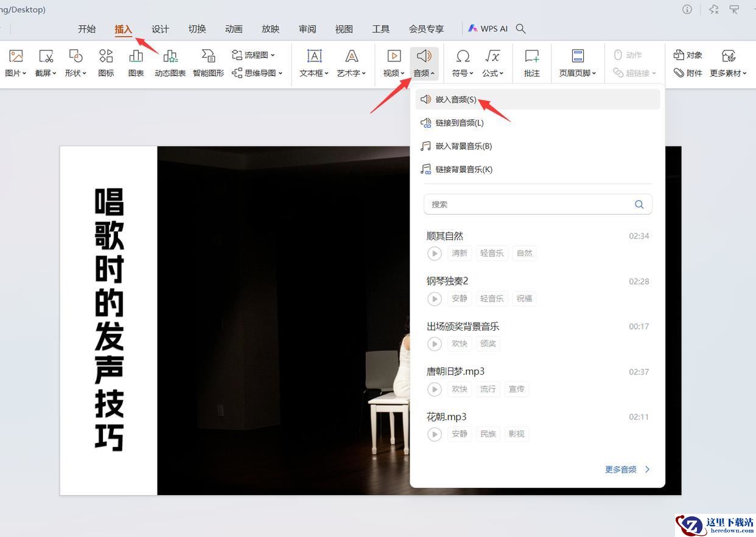
Task: Click the 更多音频 link
Action: click(x=628, y=469)
